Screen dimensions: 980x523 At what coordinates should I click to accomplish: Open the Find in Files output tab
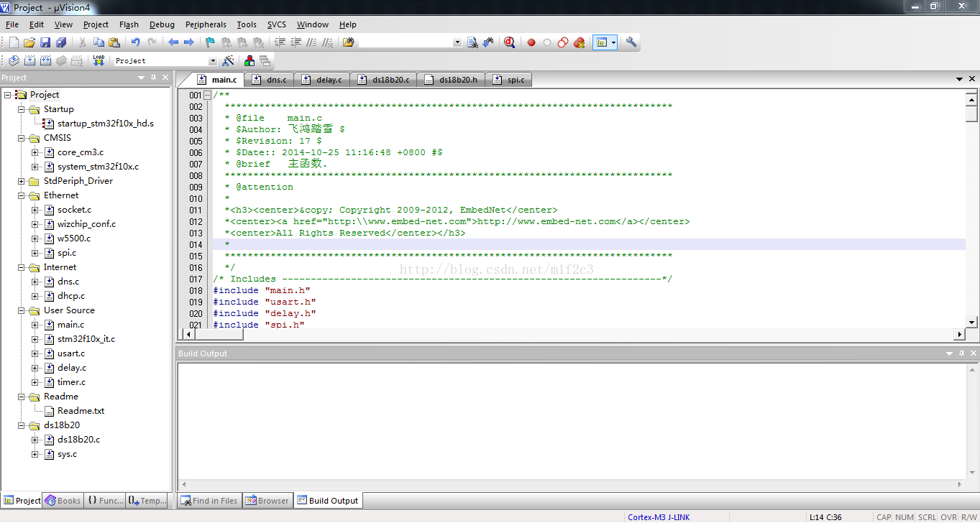pos(209,501)
